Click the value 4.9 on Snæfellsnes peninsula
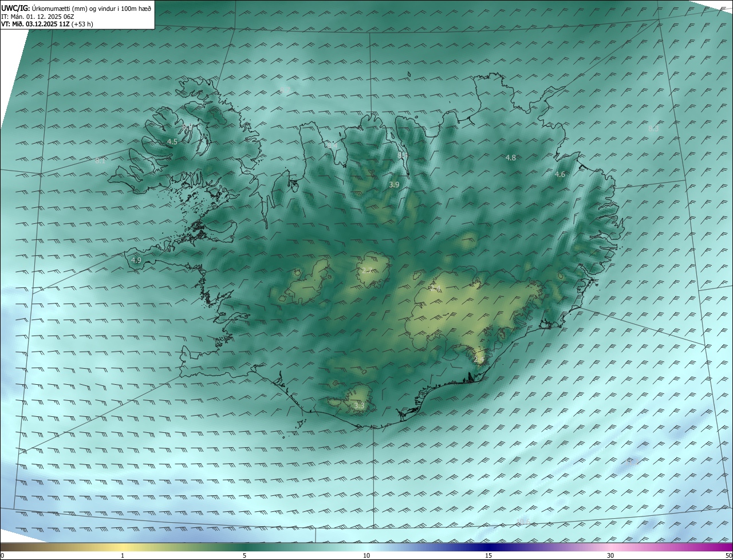The width and height of the screenshot is (733, 560). (x=136, y=261)
